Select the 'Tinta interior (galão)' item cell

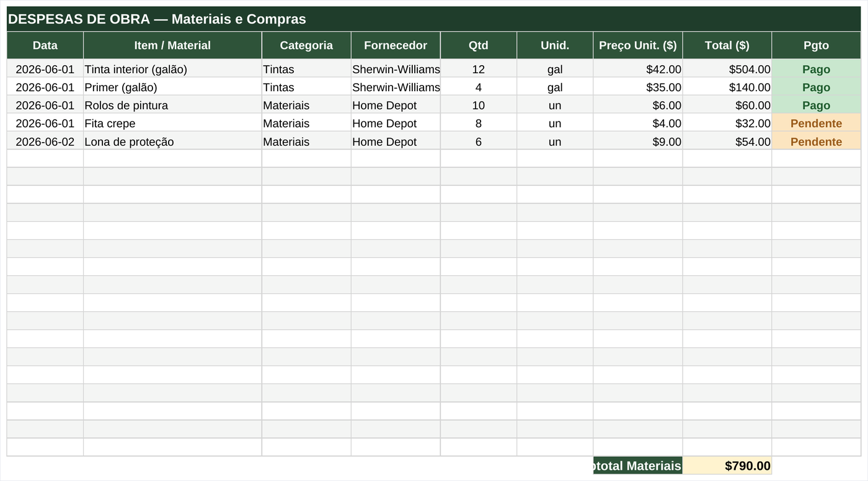(x=172, y=69)
